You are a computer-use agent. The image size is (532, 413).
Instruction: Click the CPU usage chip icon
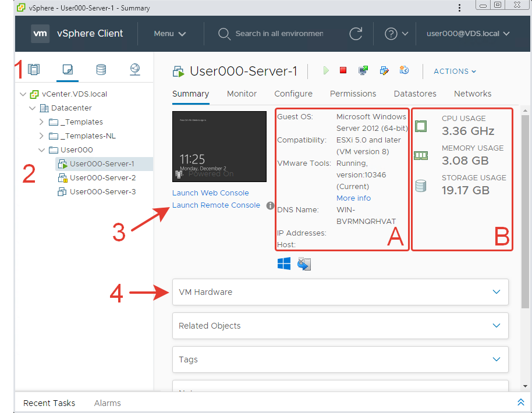click(x=421, y=126)
